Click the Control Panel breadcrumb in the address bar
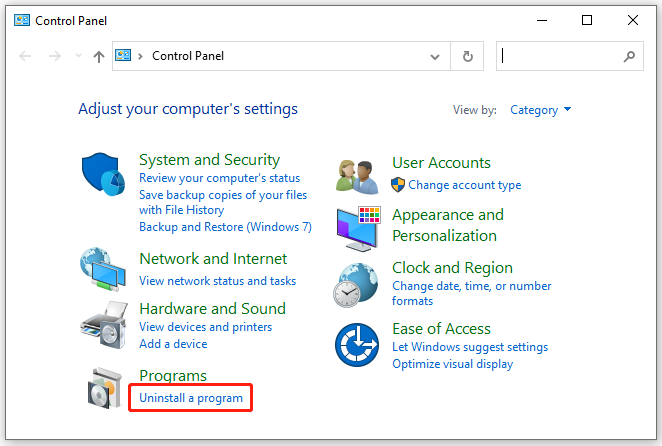Image resolution: width=662 pixels, height=446 pixels. pyautogui.click(x=188, y=56)
